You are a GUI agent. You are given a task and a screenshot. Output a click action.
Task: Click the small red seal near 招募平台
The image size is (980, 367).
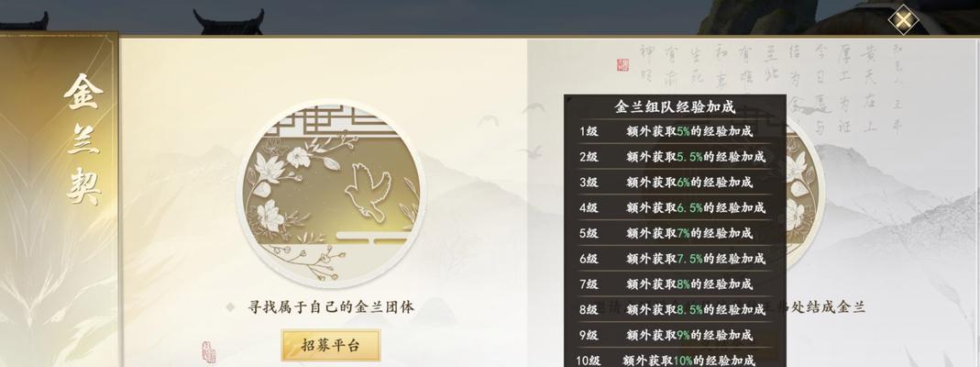tap(208, 352)
